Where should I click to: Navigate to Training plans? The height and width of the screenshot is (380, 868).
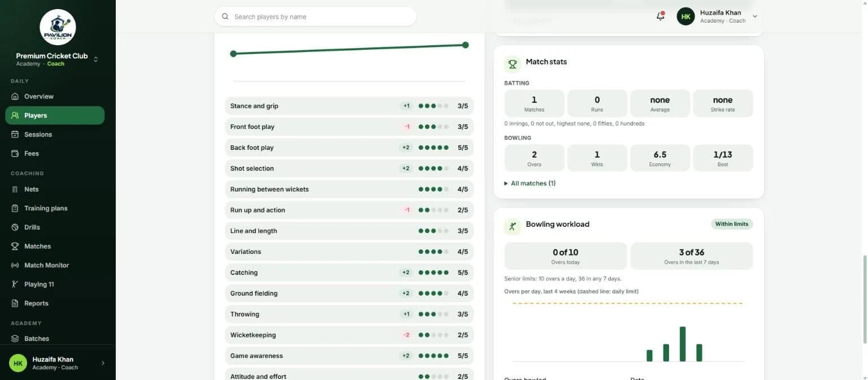(55, 208)
